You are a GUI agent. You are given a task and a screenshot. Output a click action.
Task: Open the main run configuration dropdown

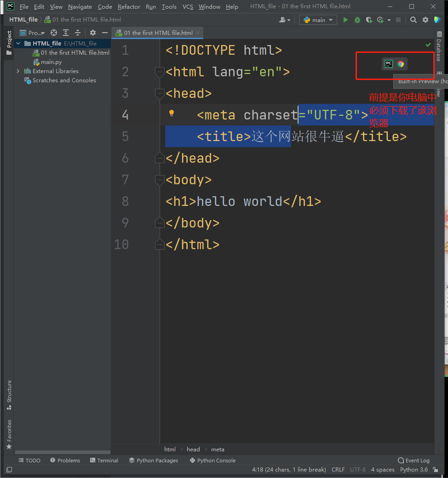tap(318, 20)
